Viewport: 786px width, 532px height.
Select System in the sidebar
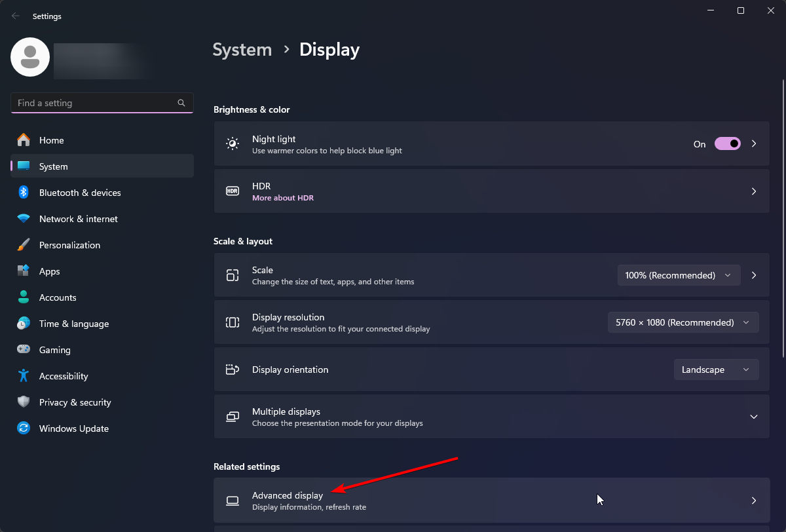[x=102, y=166]
